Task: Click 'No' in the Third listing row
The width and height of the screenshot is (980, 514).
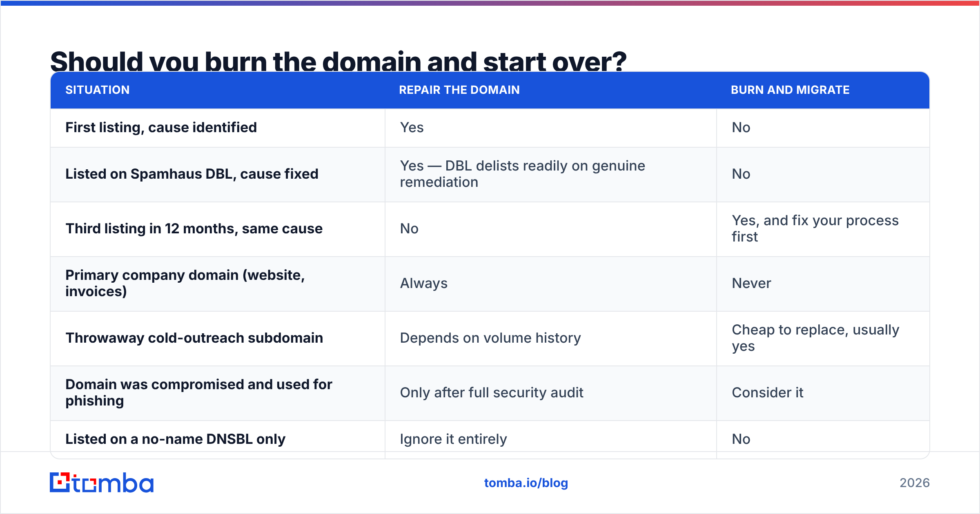Action: [x=409, y=229]
